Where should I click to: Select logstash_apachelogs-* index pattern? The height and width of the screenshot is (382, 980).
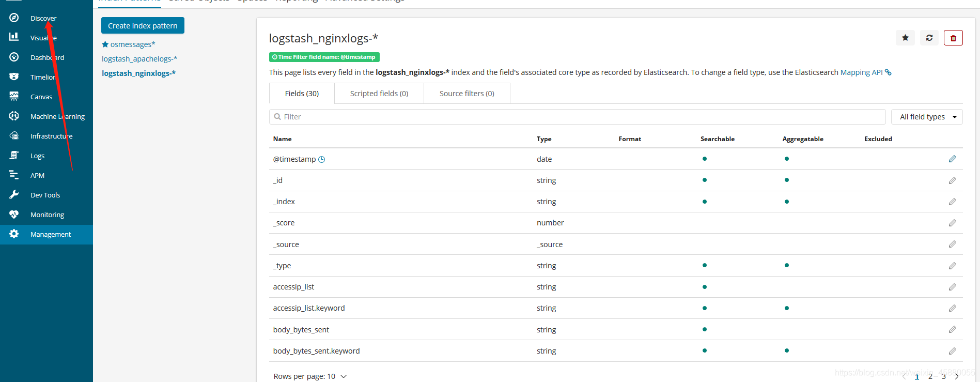click(x=139, y=59)
